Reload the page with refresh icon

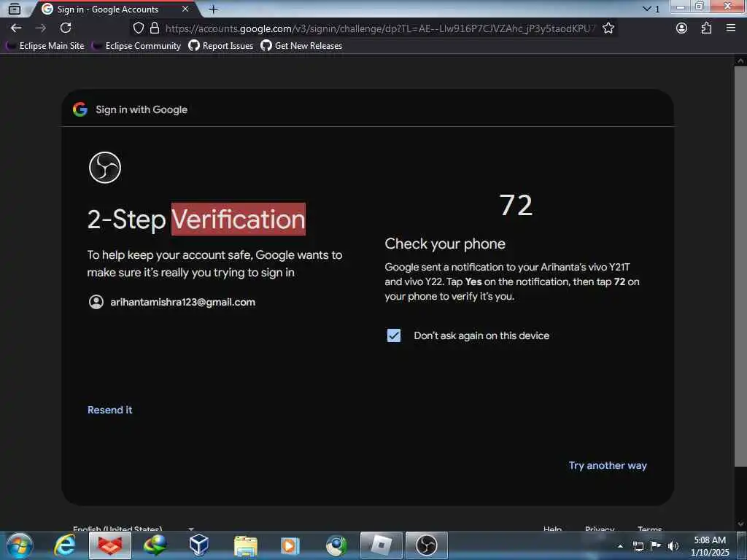click(66, 28)
